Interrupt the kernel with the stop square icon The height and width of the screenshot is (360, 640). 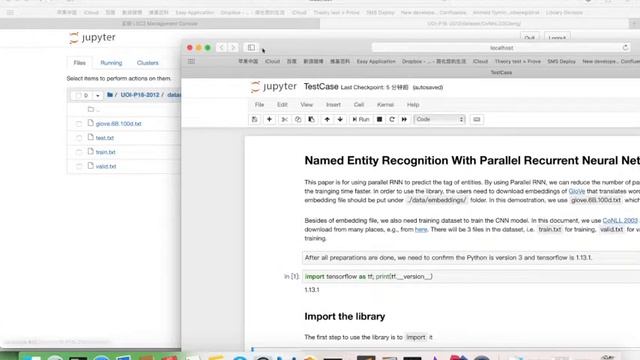click(379, 119)
